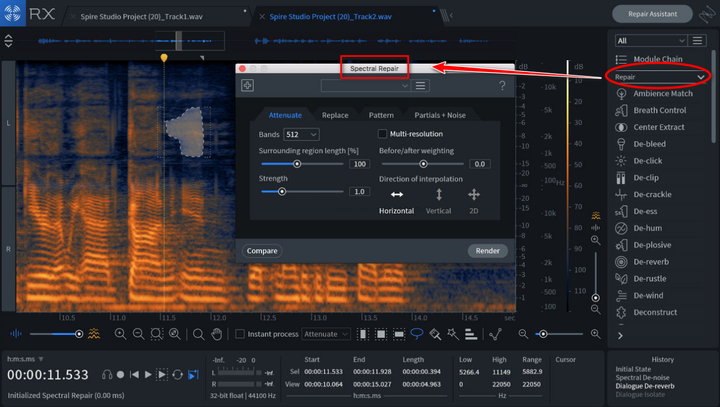Open the h:m:s.ms time format dropdown

(25, 359)
